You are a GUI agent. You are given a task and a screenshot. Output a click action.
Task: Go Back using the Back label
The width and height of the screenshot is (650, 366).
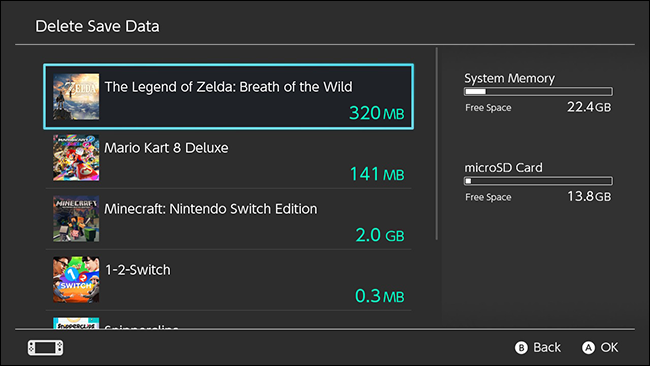point(547,347)
